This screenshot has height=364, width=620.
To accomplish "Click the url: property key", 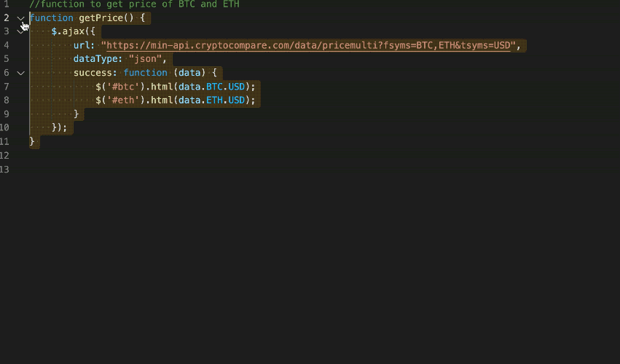I will 84,45.
